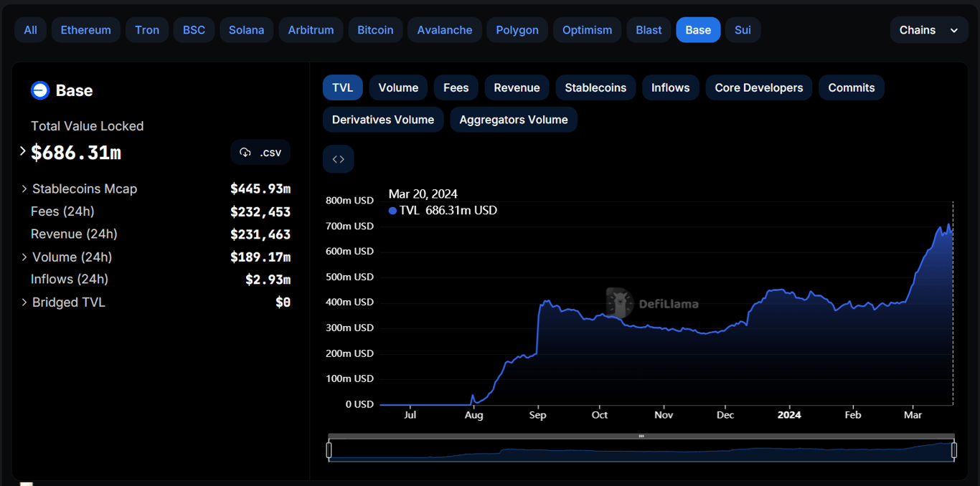The height and width of the screenshot is (486, 980).
Task: Click the right handle of range slider
Action: coord(954,450)
